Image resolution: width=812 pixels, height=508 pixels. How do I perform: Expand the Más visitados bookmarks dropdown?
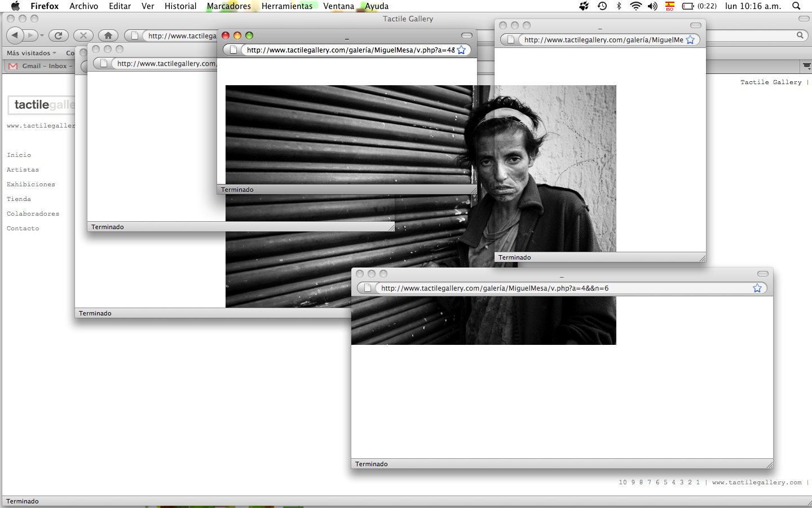tap(32, 53)
